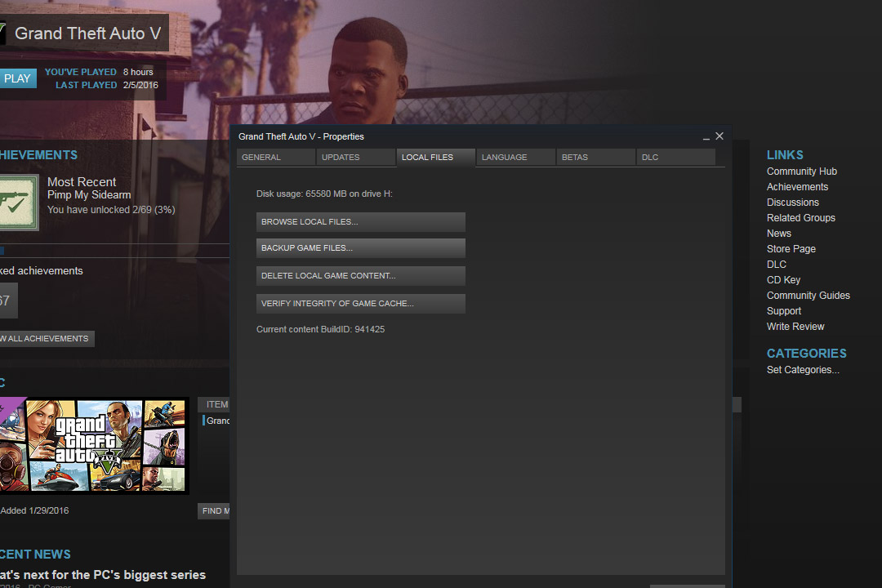Open Set Categories link
Screen dimensions: 882x588
point(803,370)
